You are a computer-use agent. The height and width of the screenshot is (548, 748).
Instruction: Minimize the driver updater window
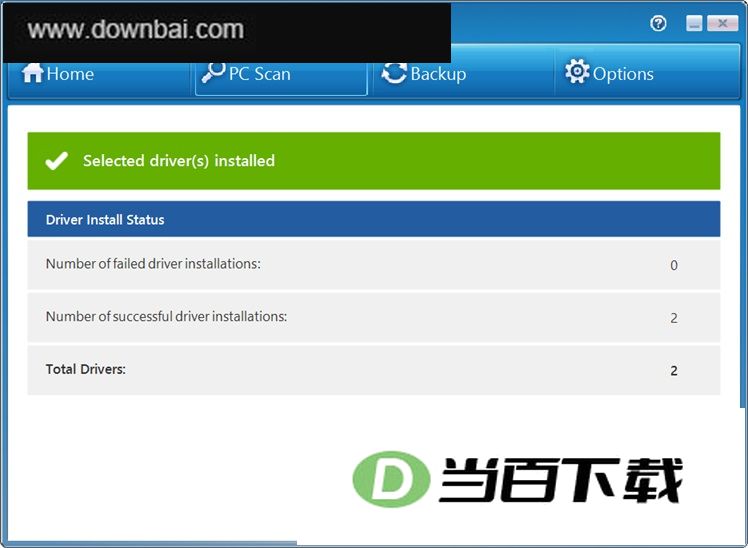(694, 23)
